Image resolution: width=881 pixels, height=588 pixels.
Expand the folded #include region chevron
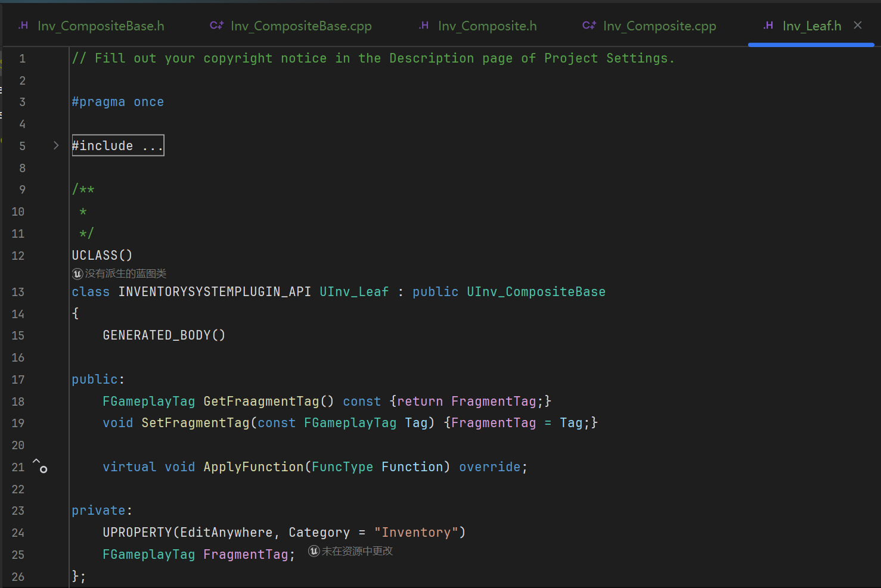[x=56, y=145]
